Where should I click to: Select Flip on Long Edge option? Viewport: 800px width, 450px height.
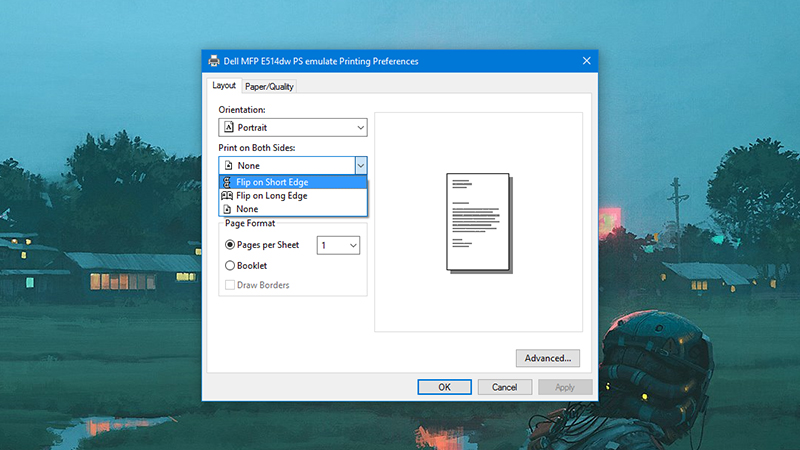293,195
